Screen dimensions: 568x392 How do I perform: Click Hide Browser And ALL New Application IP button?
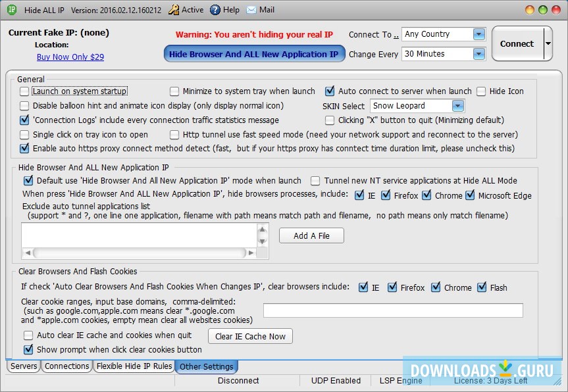click(254, 54)
